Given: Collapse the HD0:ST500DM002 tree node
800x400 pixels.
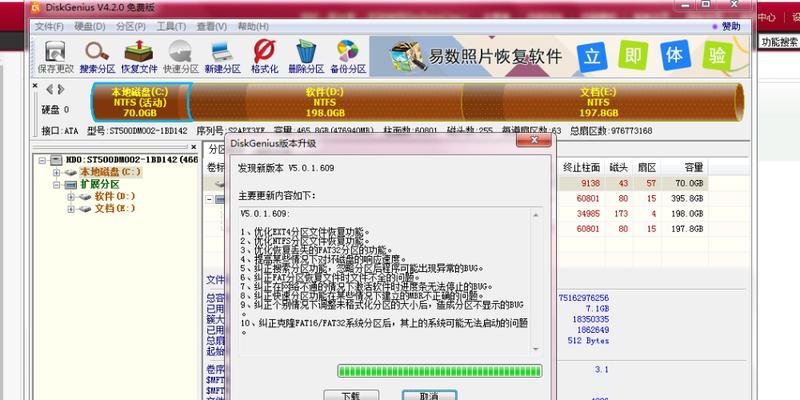Looking at the screenshot, I should (x=42, y=160).
